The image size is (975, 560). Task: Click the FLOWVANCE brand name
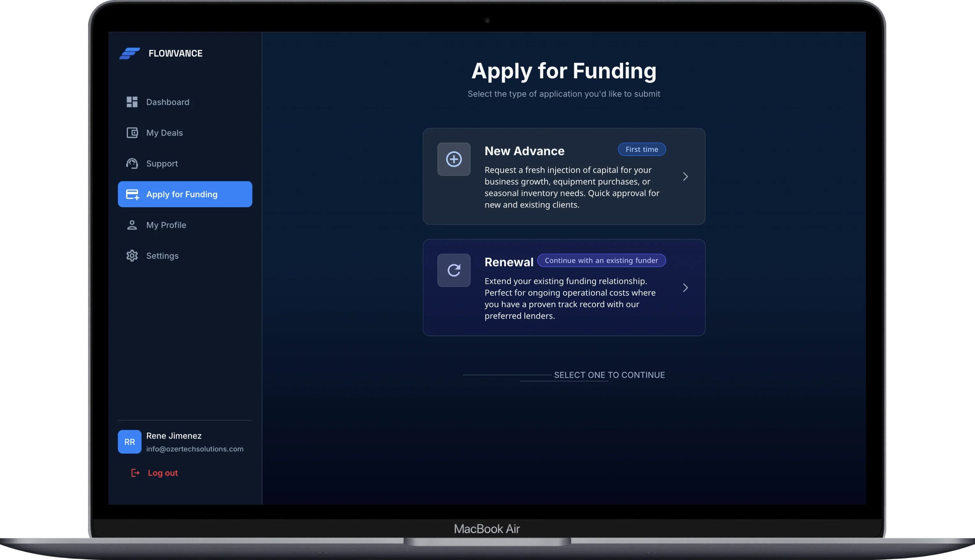pyautogui.click(x=175, y=54)
